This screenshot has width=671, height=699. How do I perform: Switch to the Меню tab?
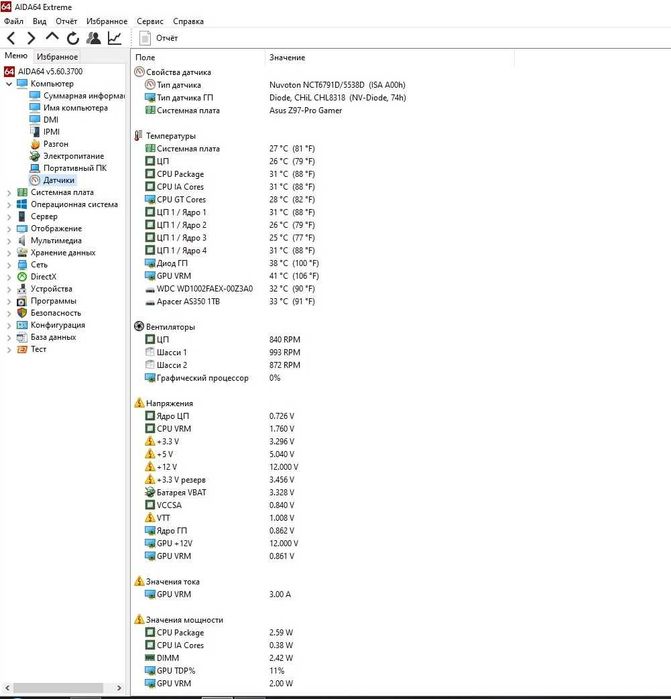coord(16,56)
